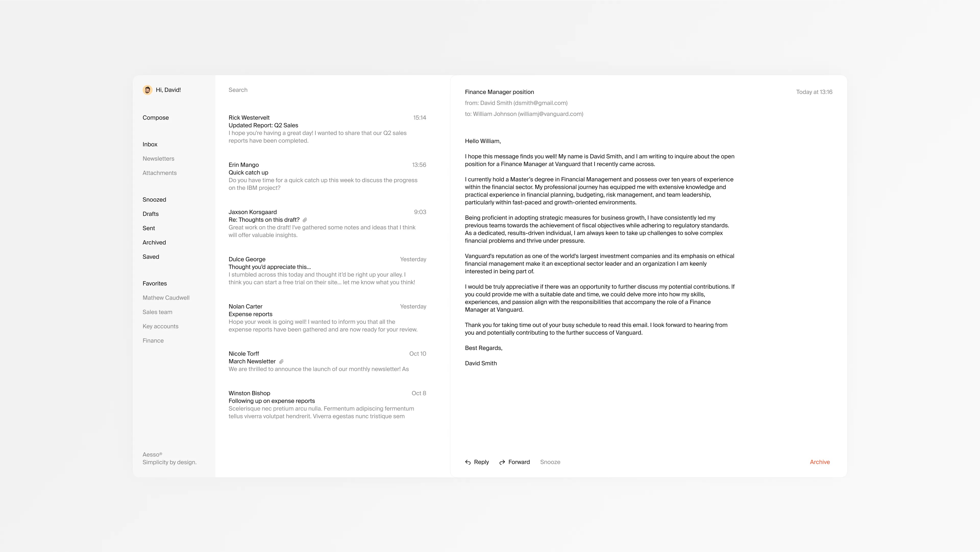Screen dimensions: 980x552
Task: Open the Attachments section in sidebar
Action: coord(160,172)
